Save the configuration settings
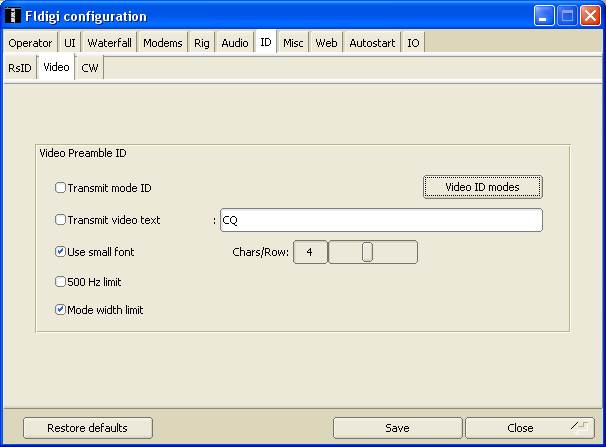The image size is (606, 447). [397, 428]
